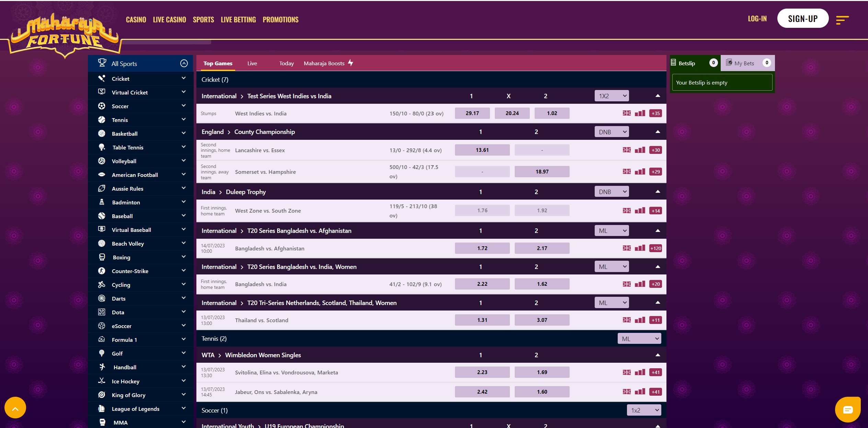
Task: Open the live chat support bubble
Action: (848, 409)
